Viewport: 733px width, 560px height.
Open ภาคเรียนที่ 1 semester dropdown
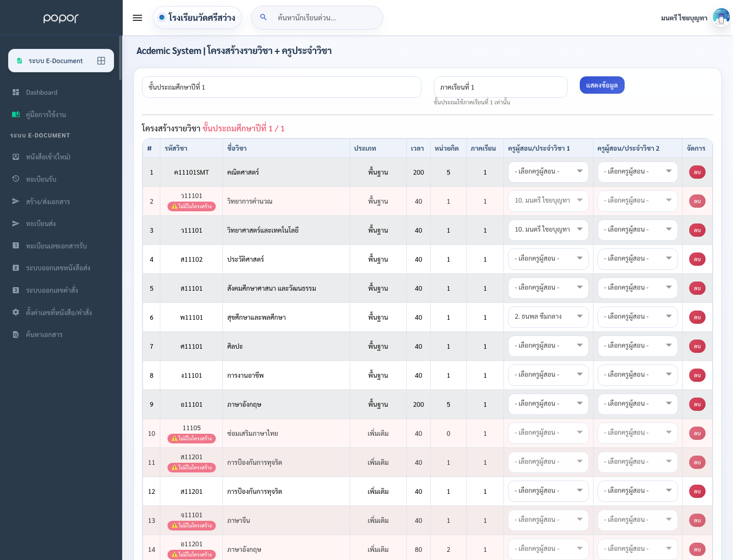tap(500, 87)
